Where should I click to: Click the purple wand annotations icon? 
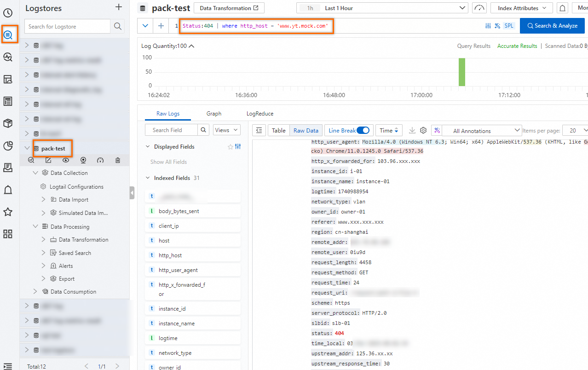click(x=437, y=130)
